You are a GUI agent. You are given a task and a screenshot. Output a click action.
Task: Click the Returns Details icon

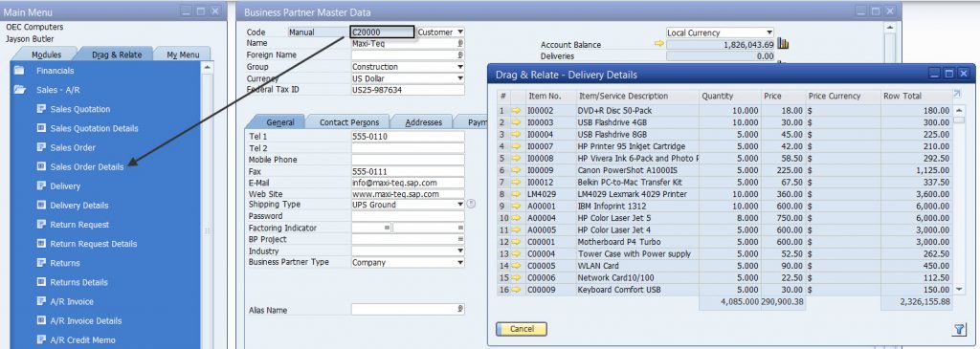[x=41, y=282]
